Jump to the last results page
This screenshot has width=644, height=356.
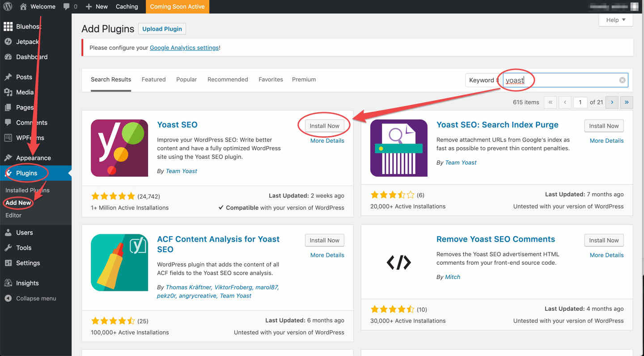[x=627, y=102]
